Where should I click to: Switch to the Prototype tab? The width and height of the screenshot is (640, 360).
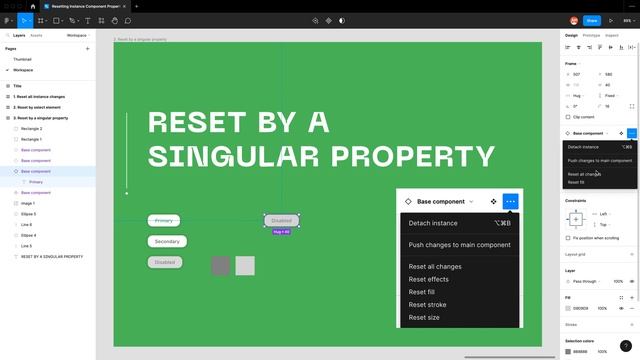(x=591, y=36)
